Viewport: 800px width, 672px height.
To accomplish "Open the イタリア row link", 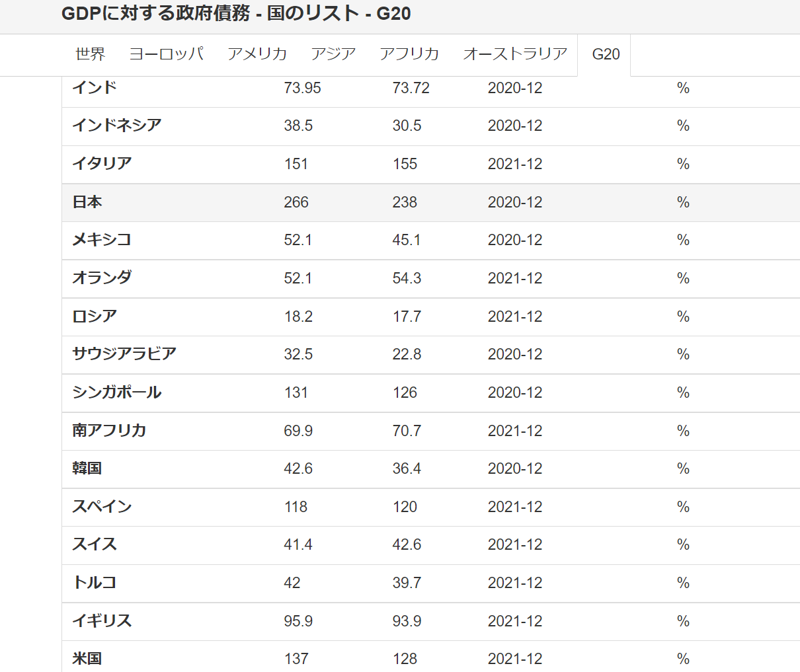I will [102, 163].
